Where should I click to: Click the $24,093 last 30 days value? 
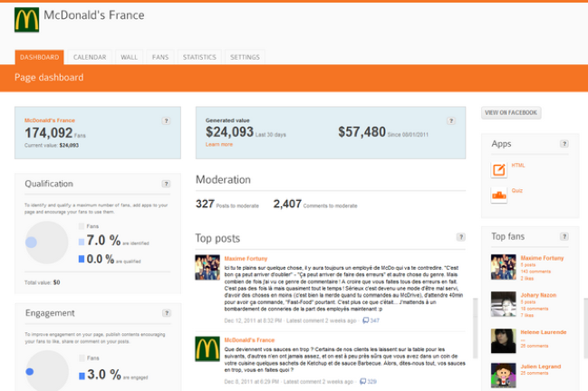coord(246,132)
